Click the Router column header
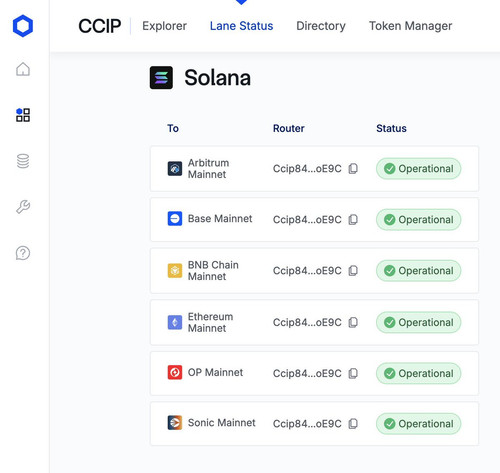This screenshot has width=500, height=473. click(x=289, y=128)
